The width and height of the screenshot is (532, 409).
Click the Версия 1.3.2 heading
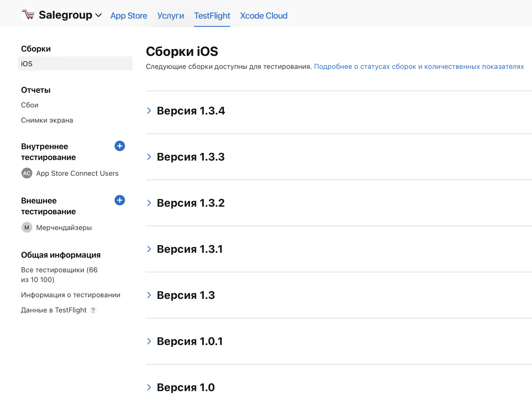coord(191,203)
